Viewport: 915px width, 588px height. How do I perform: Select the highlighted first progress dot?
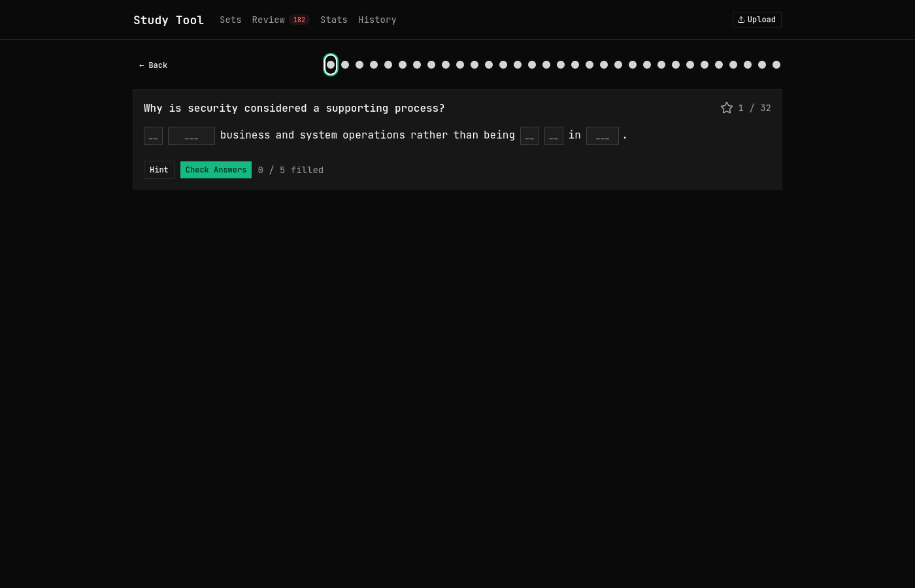(x=331, y=65)
